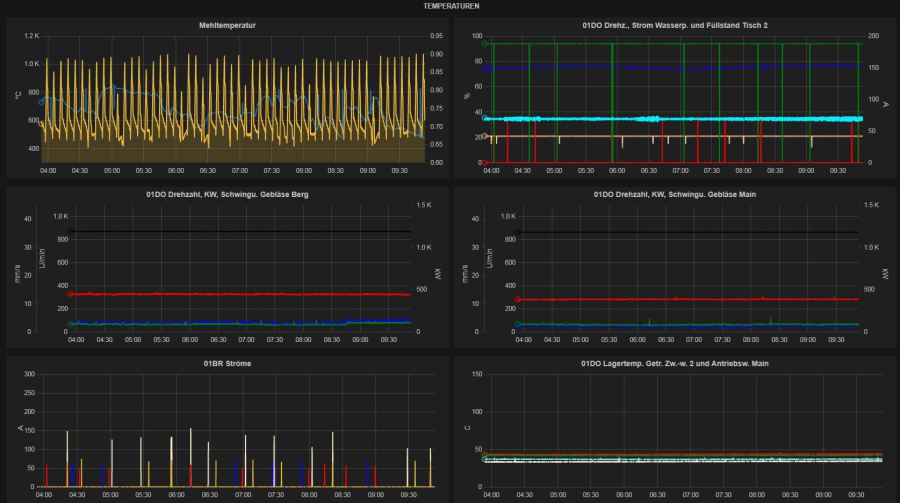Select the black triangle marker in Gebläse Main chart
Screen dimensions: 900x503
point(517,231)
